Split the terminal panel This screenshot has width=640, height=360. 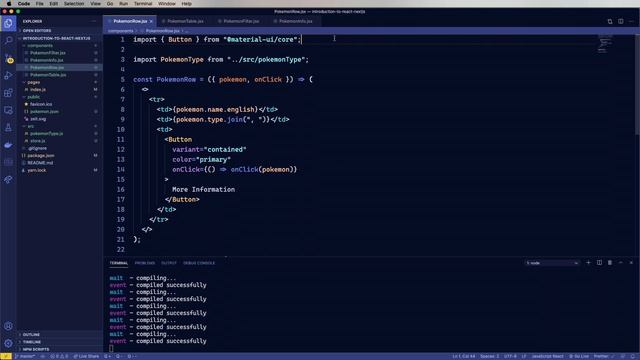599,263
